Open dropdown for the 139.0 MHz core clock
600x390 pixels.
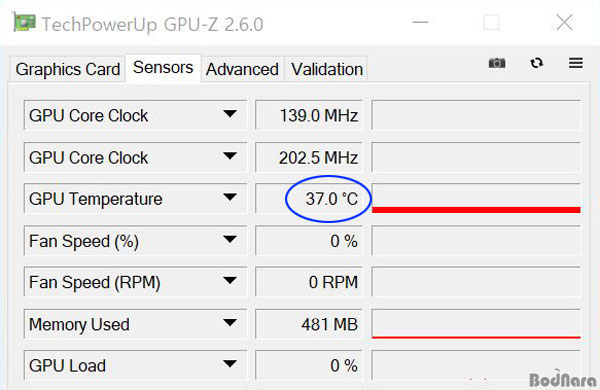[230, 114]
